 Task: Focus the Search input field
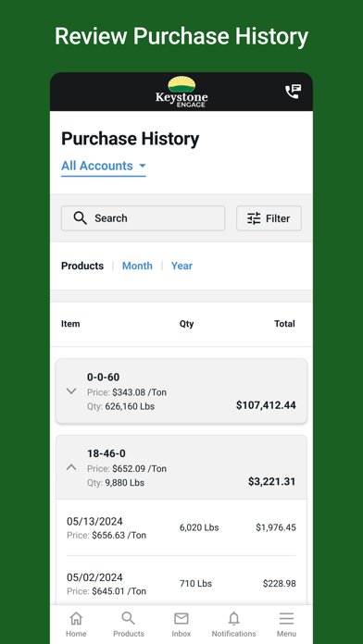coord(143,218)
